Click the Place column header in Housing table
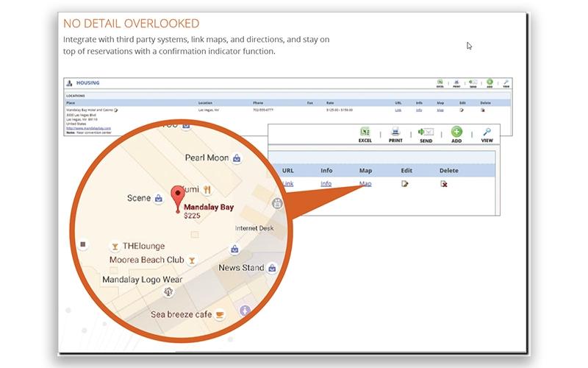Screen dimensions: 588x368 [71, 103]
